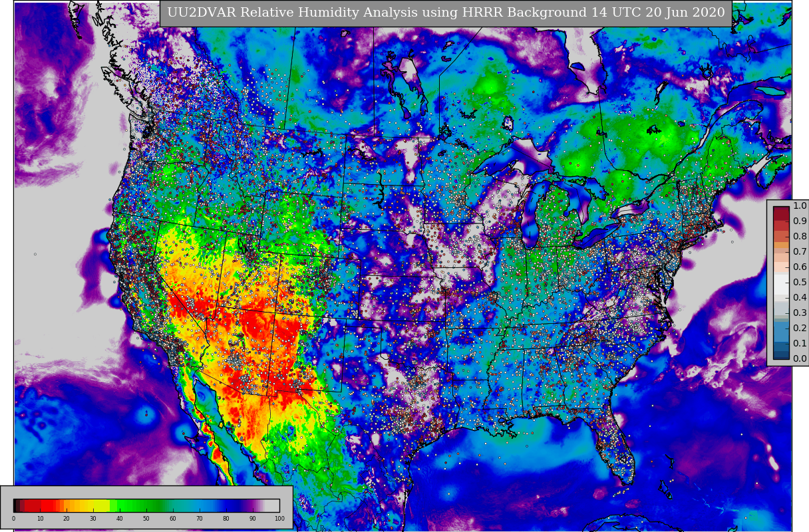The image size is (809, 532).
Task: Click the 0 tick label on humidity colorbar
Action: tap(13, 519)
